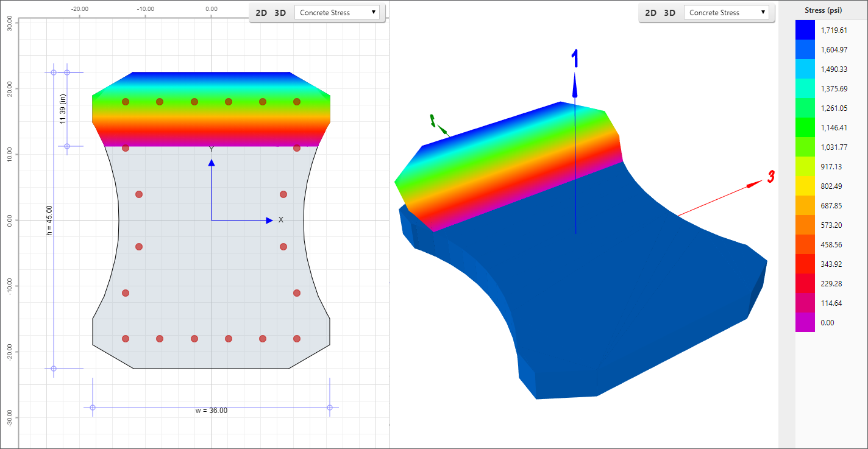Viewport: 868px width, 449px height.
Task: Click the right handle of width dimension line
Action: point(330,408)
